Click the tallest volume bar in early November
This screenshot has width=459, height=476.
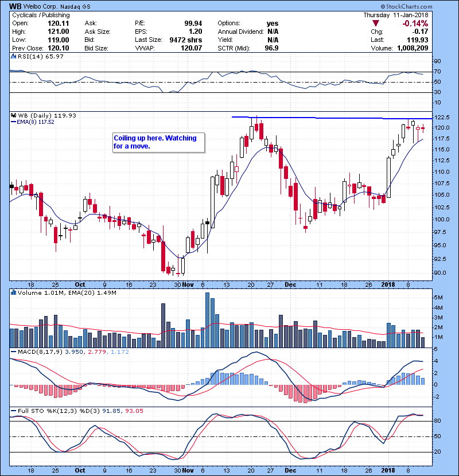click(x=208, y=320)
